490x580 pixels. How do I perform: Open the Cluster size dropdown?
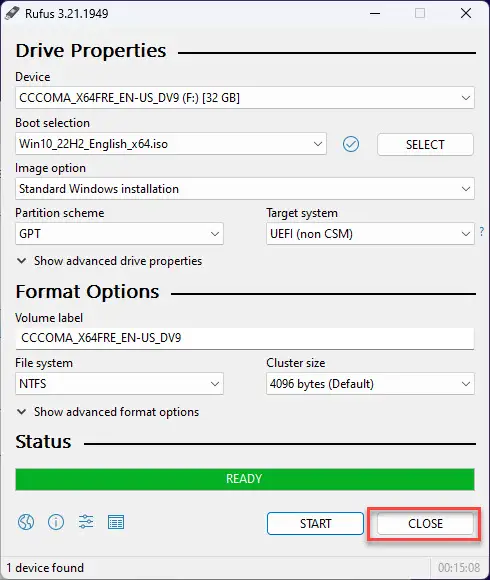[x=370, y=384]
